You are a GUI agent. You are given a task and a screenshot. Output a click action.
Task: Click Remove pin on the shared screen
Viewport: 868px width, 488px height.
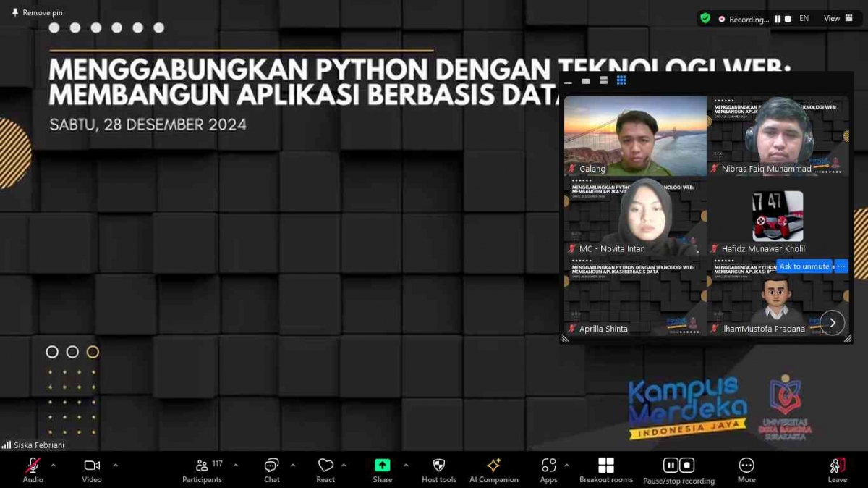click(x=36, y=12)
